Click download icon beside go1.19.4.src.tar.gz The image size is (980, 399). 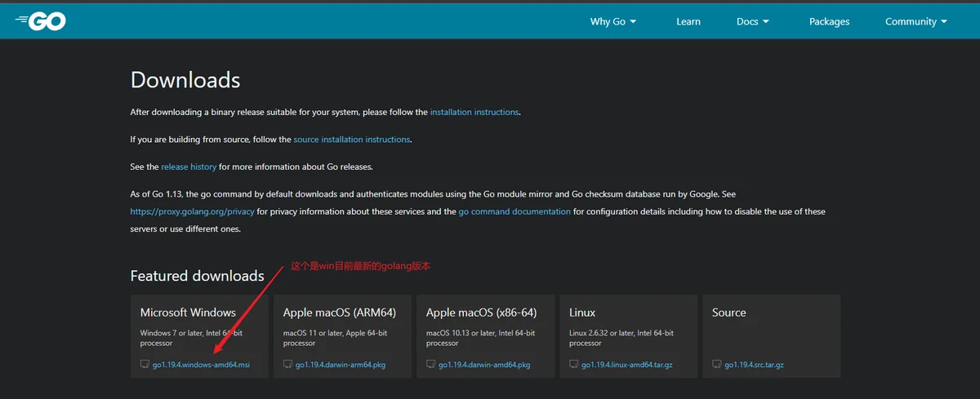tap(716, 365)
